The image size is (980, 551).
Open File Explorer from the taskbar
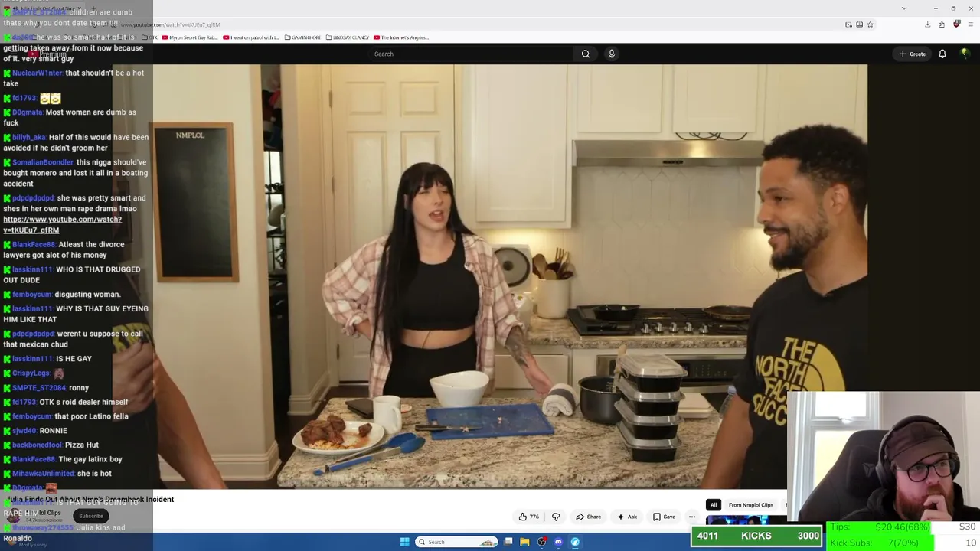tap(524, 542)
